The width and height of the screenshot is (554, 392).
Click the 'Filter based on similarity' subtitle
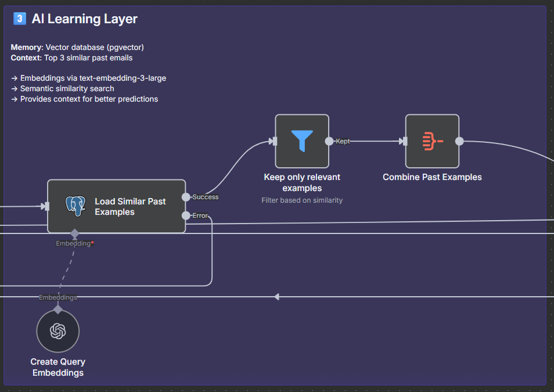pos(302,200)
